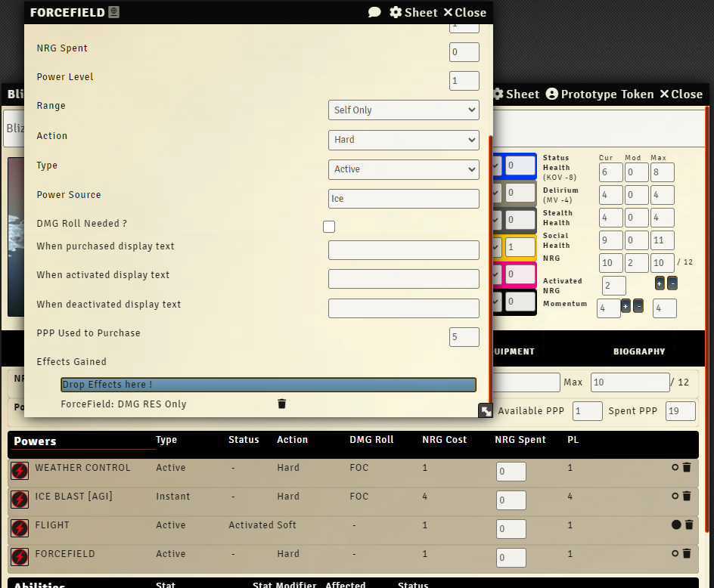
Task: Increase Momentum with the plus button
Action: [x=626, y=306]
